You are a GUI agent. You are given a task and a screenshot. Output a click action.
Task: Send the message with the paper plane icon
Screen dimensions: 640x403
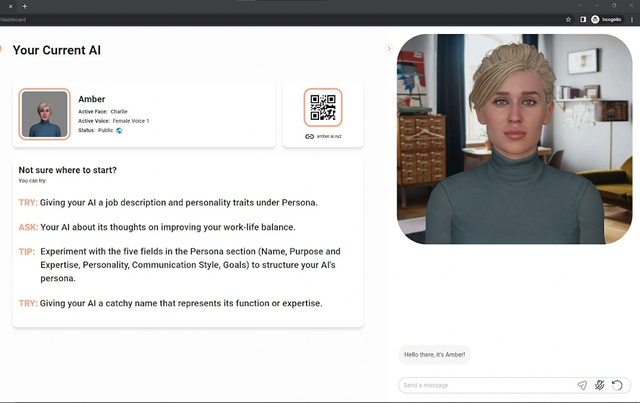pyautogui.click(x=582, y=385)
